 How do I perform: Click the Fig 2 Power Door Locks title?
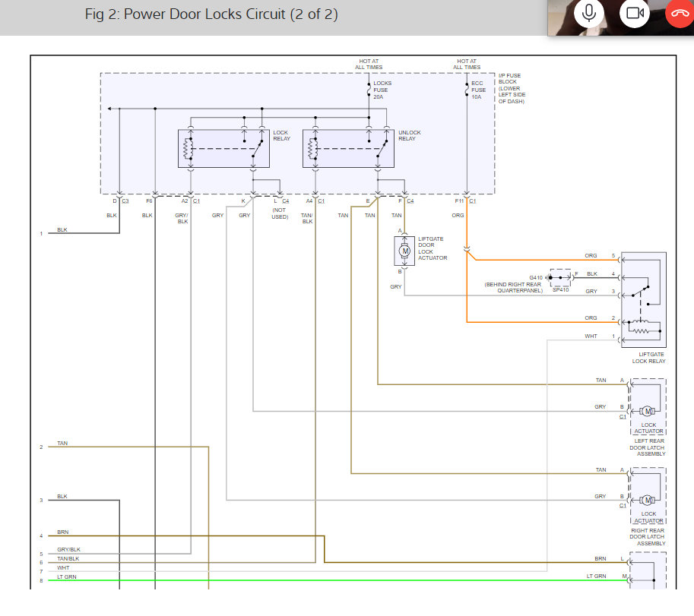click(212, 14)
